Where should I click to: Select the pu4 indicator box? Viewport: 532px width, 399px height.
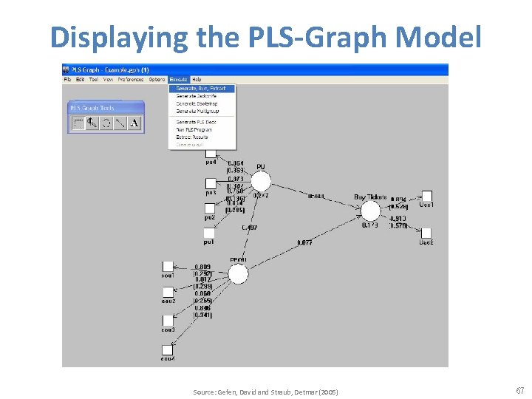point(211,154)
